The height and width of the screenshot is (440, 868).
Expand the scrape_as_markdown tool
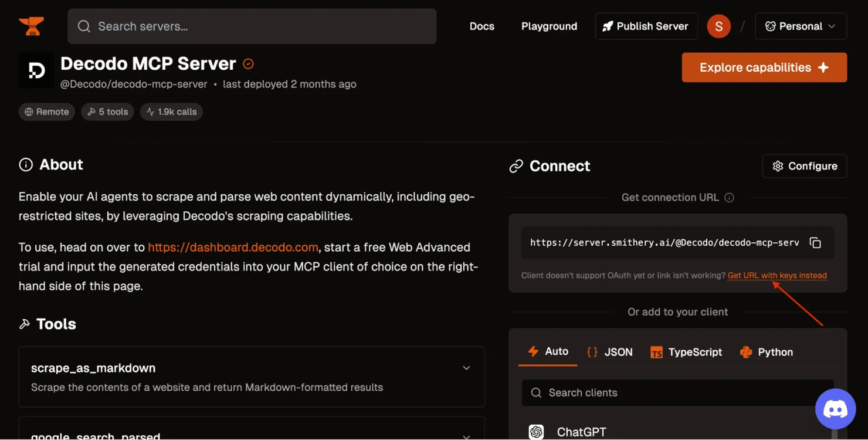click(466, 368)
